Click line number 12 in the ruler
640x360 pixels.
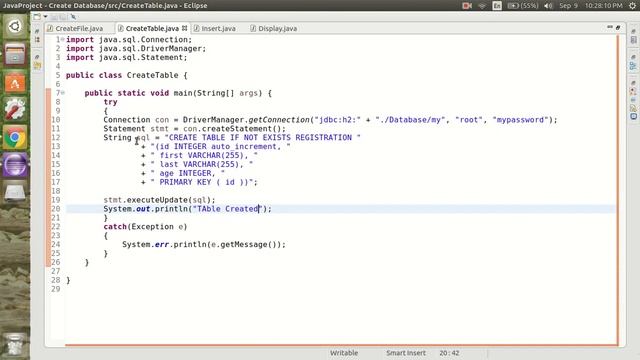point(56,138)
